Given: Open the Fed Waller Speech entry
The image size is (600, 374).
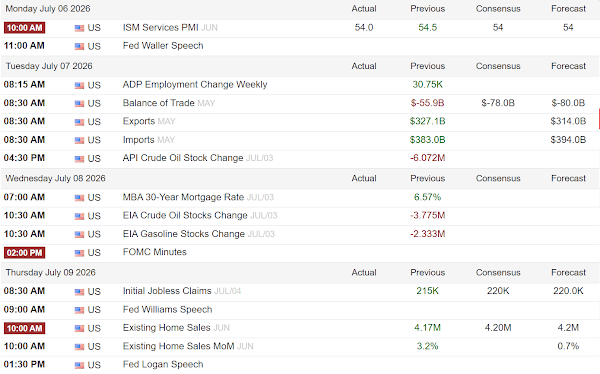Looking at the screenshot, I should coord(163,46).
